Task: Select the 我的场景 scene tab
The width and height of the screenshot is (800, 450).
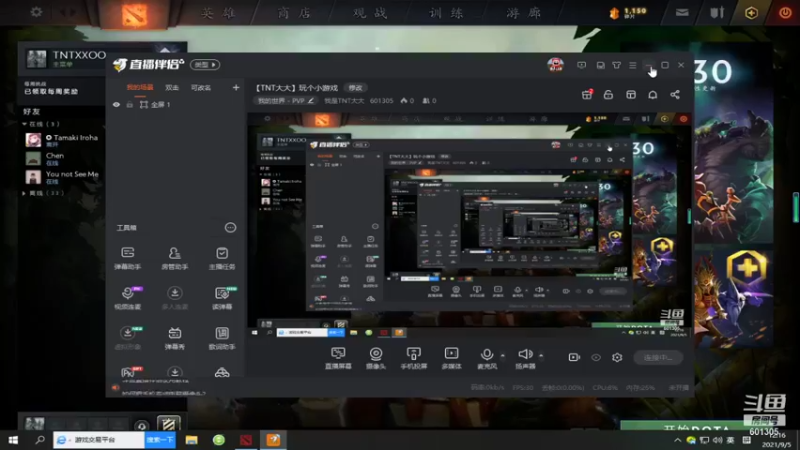Action: (x=140, y=88)
